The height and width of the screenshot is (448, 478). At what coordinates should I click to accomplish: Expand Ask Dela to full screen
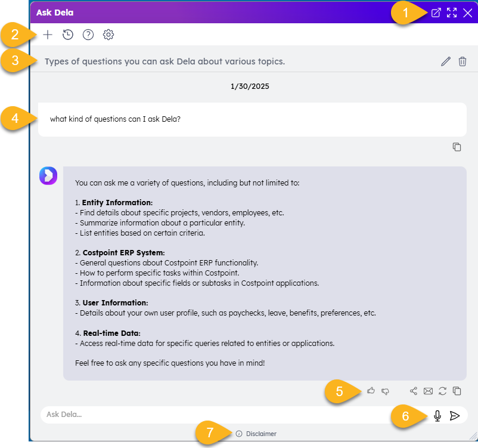pyautogui.click(x=452, y=13)
